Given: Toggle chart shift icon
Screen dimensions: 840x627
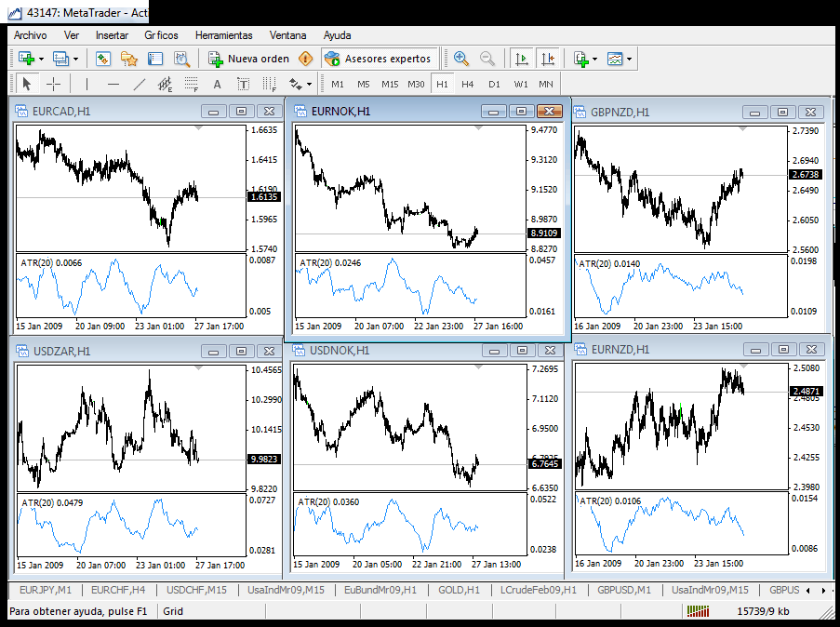Looking at the screenshot, I should click(548, 59).
